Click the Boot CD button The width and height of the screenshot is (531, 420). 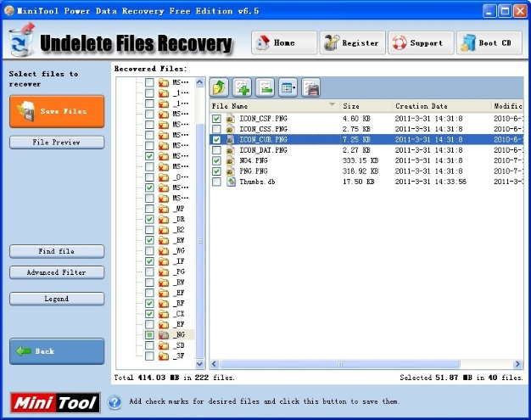[x=489, y=42]
